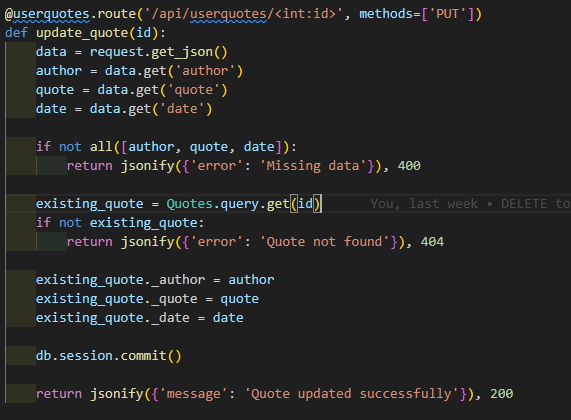Click the 'methods' keyword argument
The height and width of the screenshot is (420, 571).
(x=386, y=14)
